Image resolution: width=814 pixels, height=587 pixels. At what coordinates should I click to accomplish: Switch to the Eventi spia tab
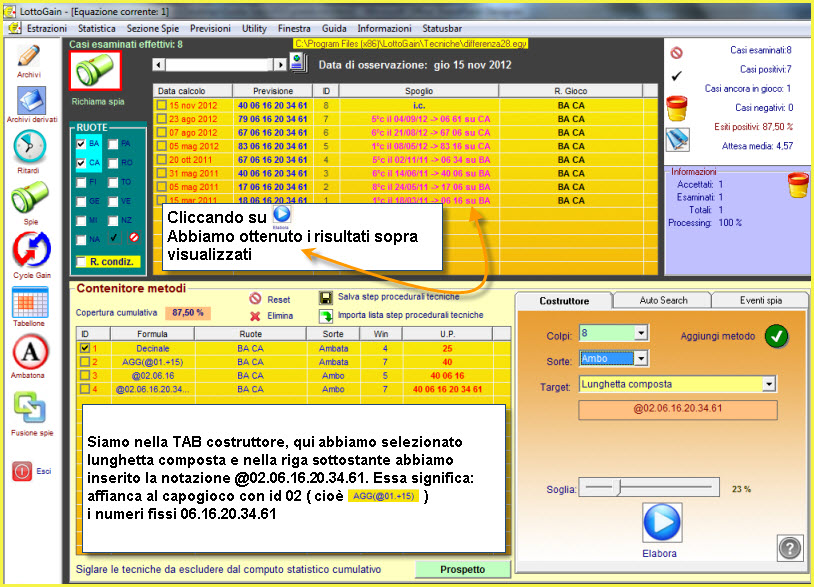pos(761,300)
